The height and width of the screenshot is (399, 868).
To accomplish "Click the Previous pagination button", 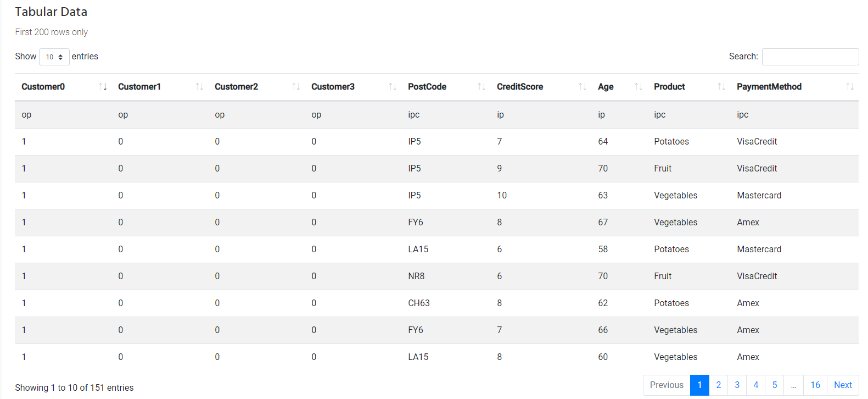I will tap(666, 385).
